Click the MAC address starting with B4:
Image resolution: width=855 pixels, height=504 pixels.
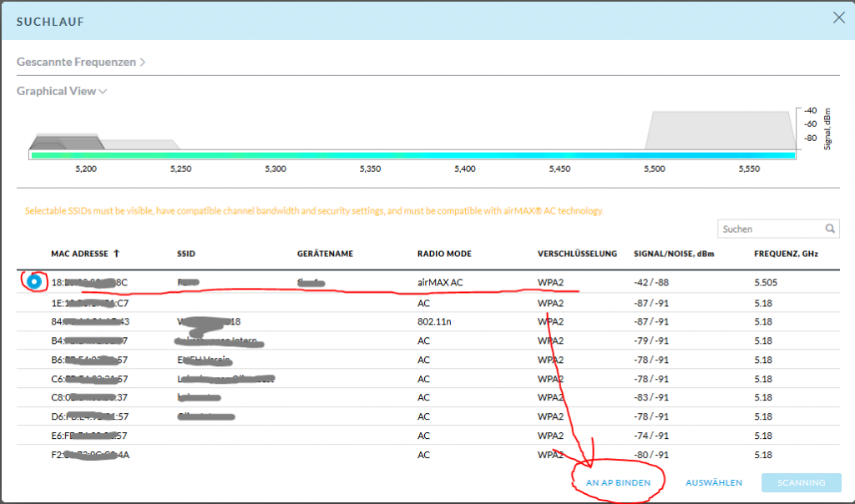[x=89, y=340]
